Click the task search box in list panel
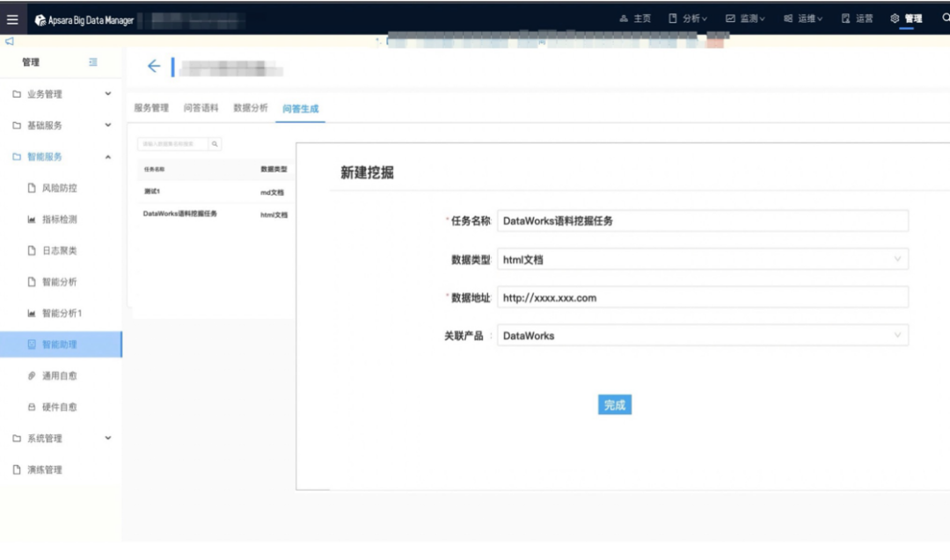Screen dimensions: 950x560 click(x=172, y=144)
